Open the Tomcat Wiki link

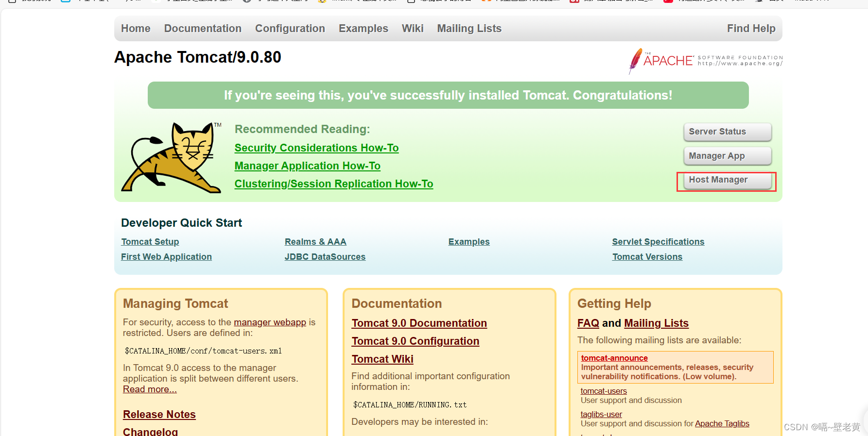(x=382, y=359)
